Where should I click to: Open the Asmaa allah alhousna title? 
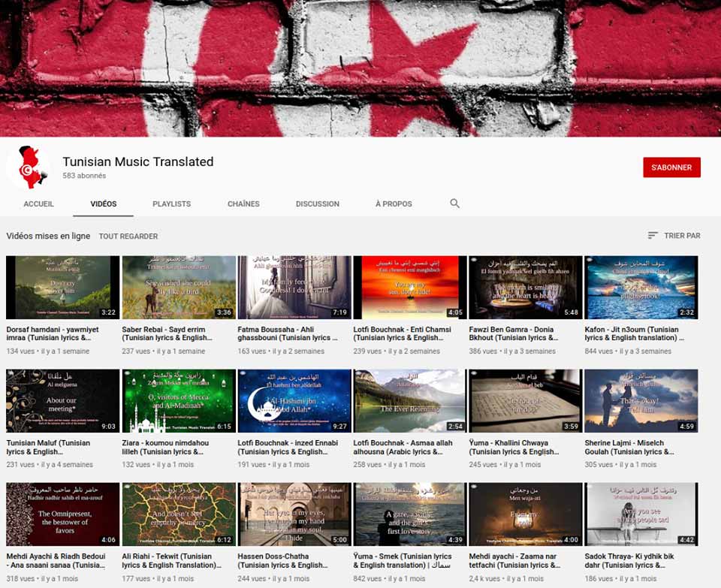click(403, 448)
